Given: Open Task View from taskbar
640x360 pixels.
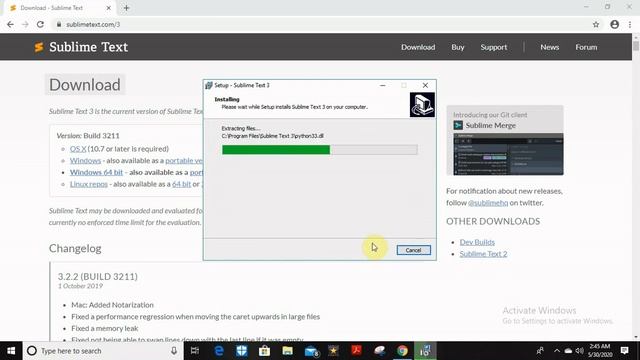Looking at the screenshot, I should 195,351.
